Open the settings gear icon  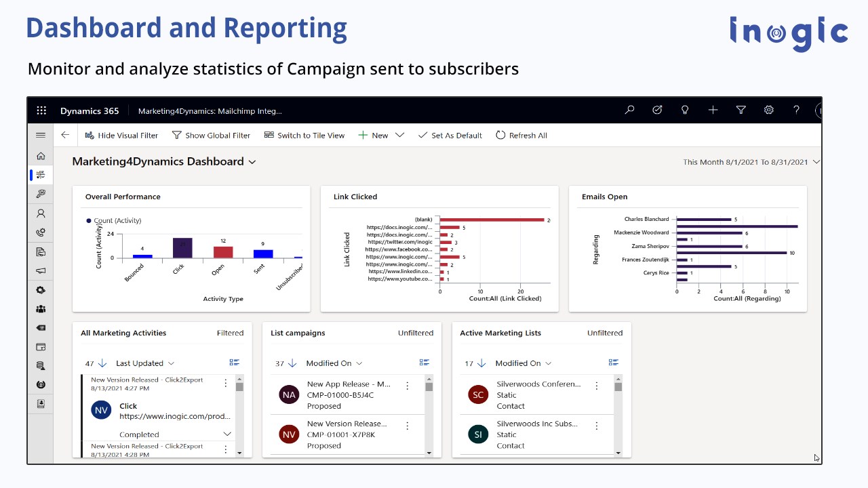coord(769,110)
